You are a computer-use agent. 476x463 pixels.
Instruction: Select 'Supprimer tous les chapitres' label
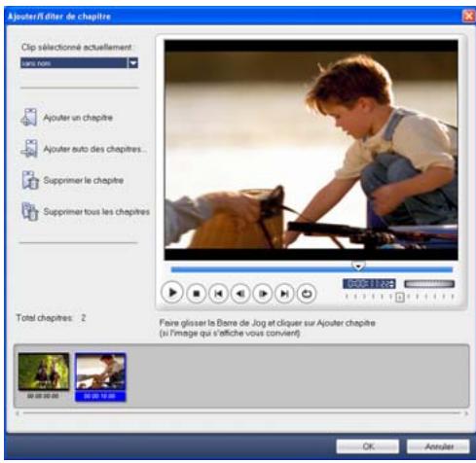96,212
